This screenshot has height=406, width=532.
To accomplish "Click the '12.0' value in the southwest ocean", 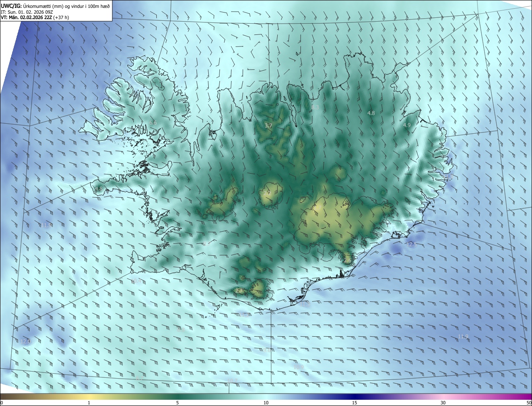I will [x=25, y=341].
